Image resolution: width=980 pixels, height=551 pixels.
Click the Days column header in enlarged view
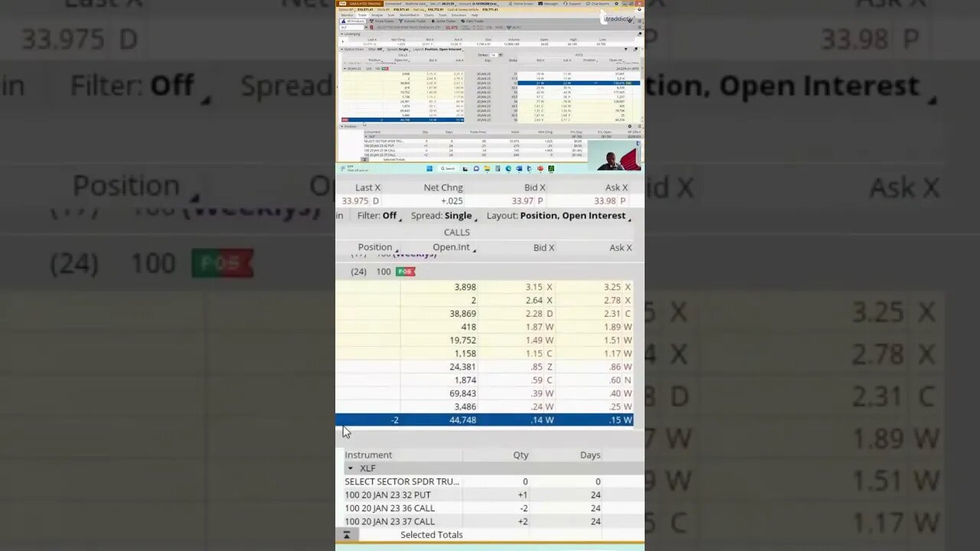click(x=590, y=455)
